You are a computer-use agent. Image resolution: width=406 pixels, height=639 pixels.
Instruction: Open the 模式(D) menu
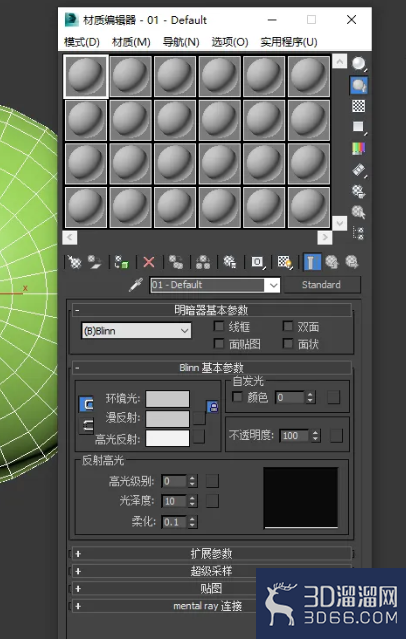coord(82,42)
